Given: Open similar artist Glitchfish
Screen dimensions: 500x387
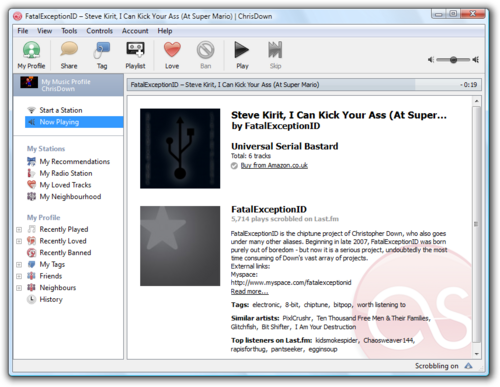Looking at the screenshot, I should (243, 327).
